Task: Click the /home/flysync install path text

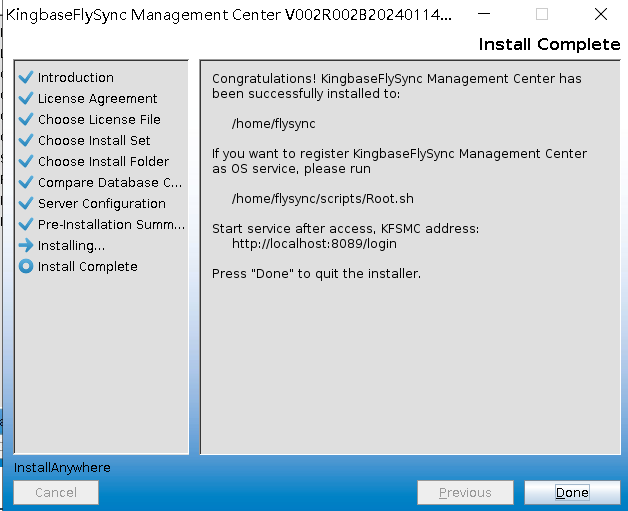Action: [x=274, y=124]
